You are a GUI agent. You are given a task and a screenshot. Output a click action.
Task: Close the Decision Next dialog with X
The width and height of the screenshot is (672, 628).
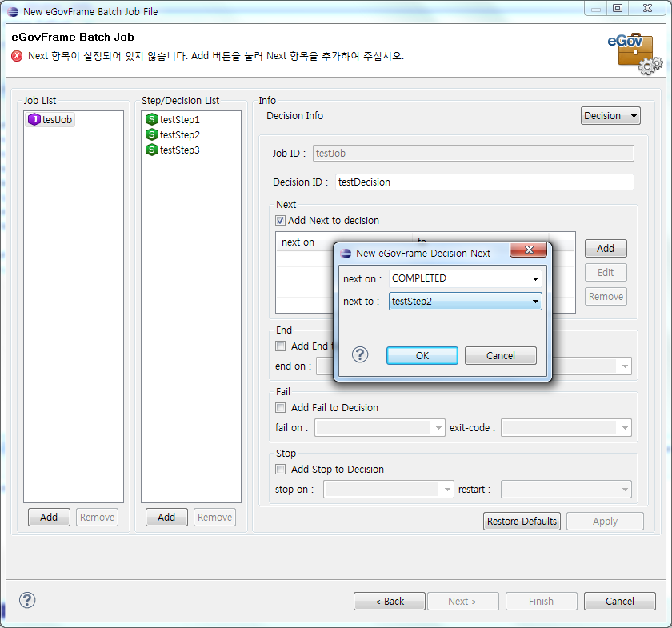click(x=529, y=250)
